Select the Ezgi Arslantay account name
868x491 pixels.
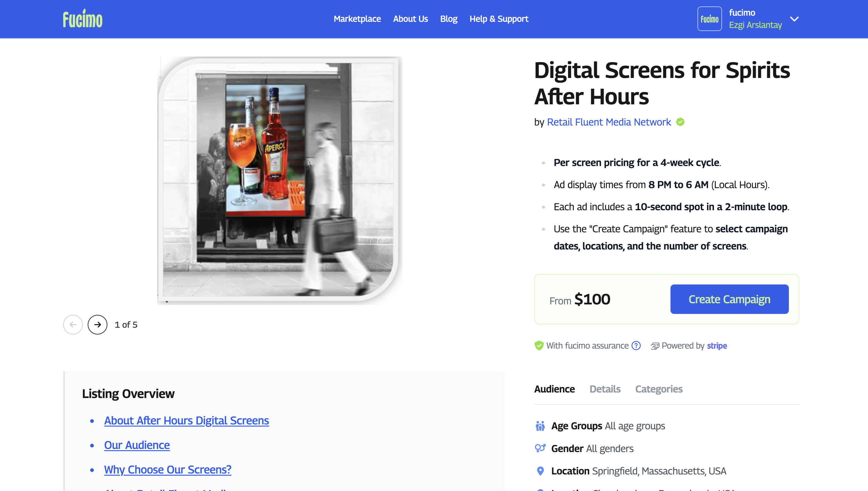tap(755, 25)
